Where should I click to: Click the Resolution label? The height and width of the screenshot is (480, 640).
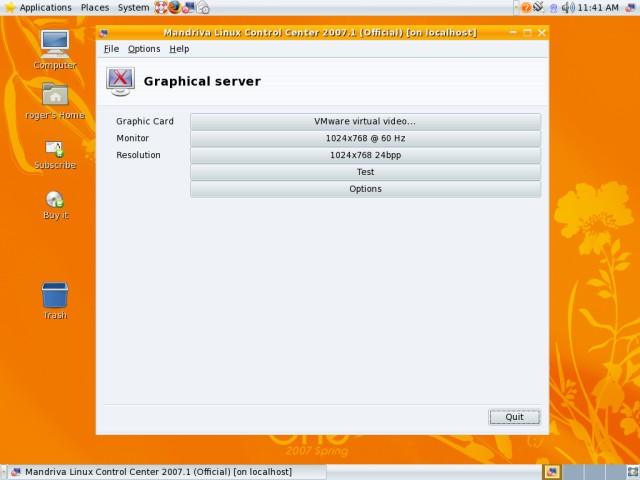click(138, 155)
